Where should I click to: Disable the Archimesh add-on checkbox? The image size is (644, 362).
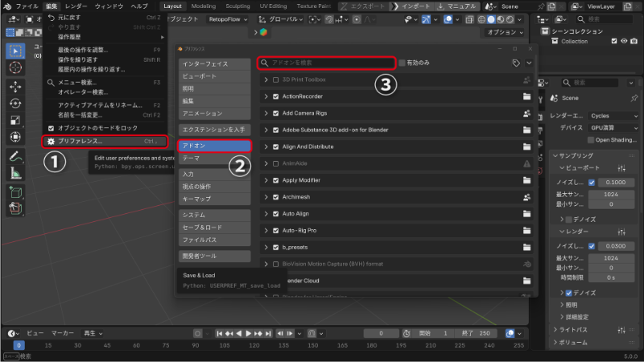pyautogui.click(x=275, y=196)
